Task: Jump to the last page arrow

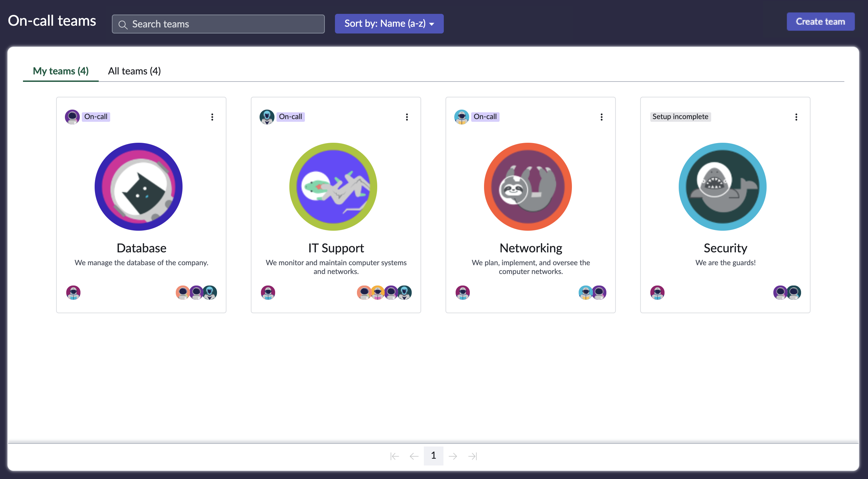Action: tap(473, 456)
